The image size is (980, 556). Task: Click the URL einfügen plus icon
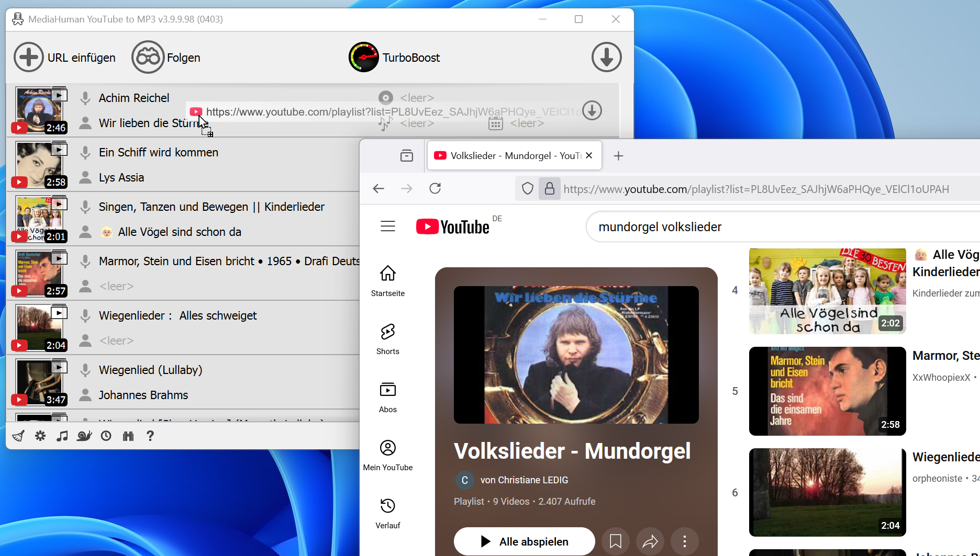pyautogui.click(x=29, y=58)
